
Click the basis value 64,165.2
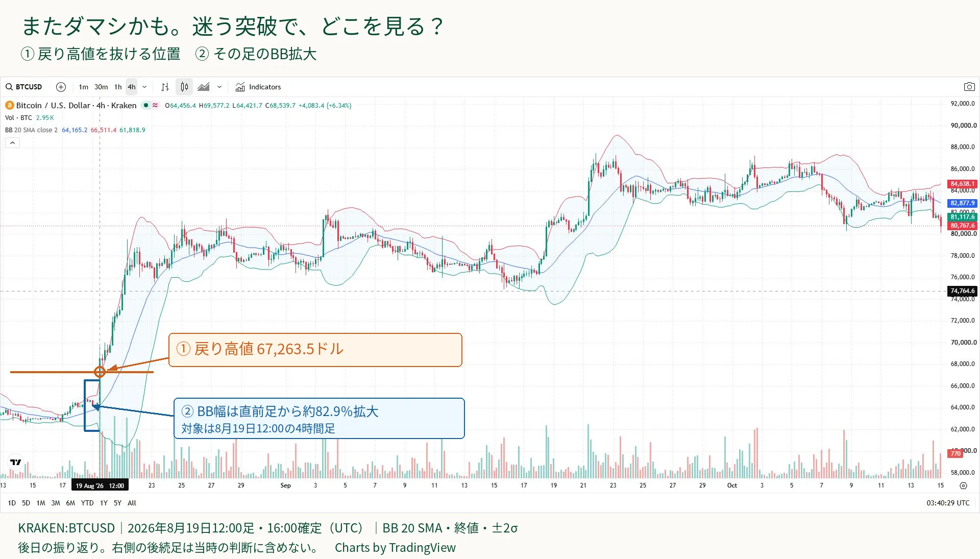click(75, 130)
